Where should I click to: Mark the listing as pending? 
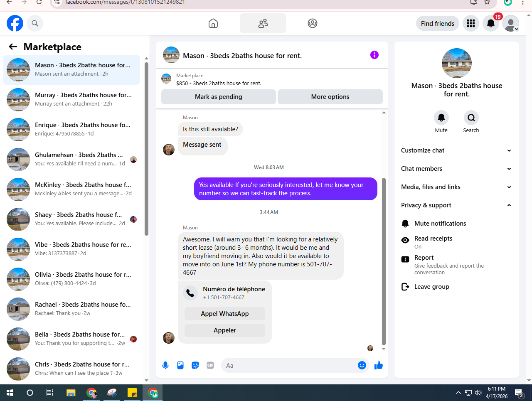coord(219,97)
